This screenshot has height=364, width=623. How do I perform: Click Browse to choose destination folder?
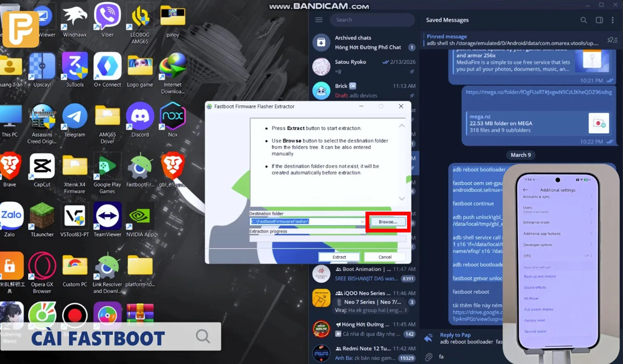(x=388, y=222)
